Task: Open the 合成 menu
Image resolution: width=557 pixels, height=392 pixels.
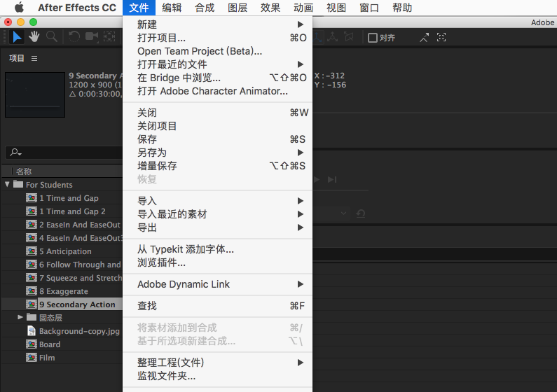Action: 205,8
